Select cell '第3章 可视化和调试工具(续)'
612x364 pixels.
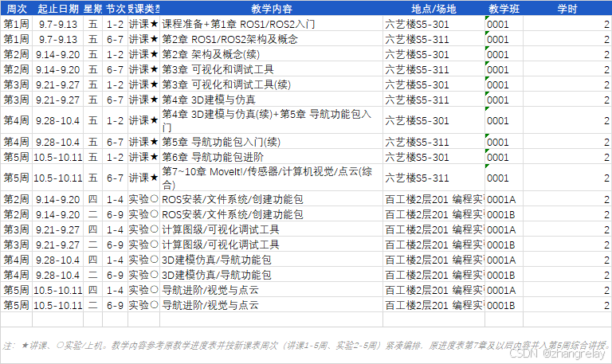pyautogui.click(x=271, y=84)
